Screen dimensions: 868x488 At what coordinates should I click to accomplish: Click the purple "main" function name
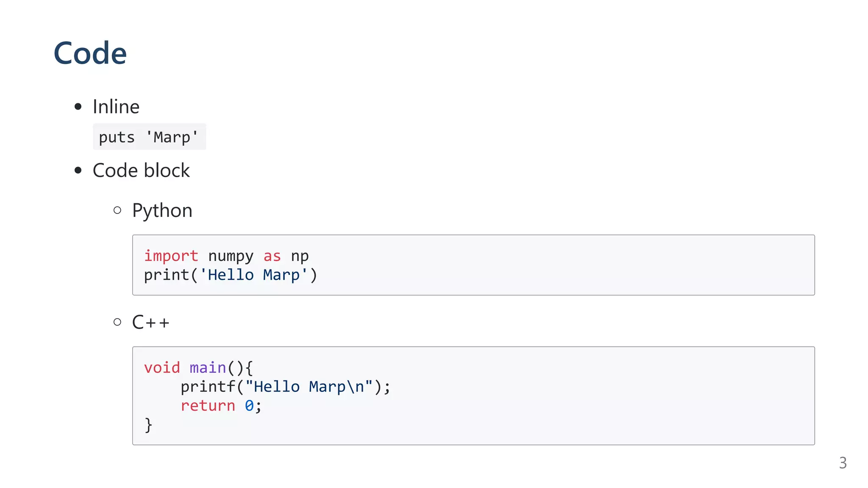[x=208, y=368]
